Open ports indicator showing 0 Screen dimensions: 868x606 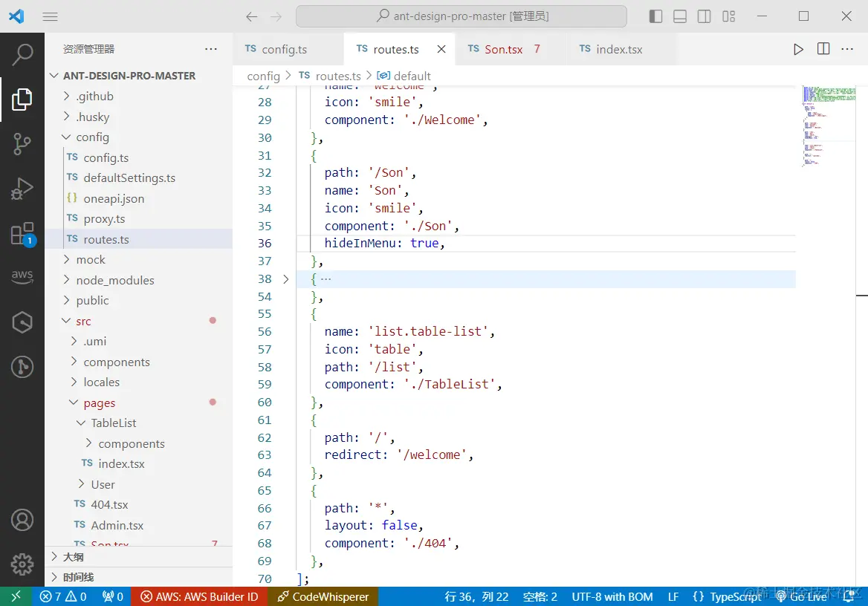click(x=112, y=596)
